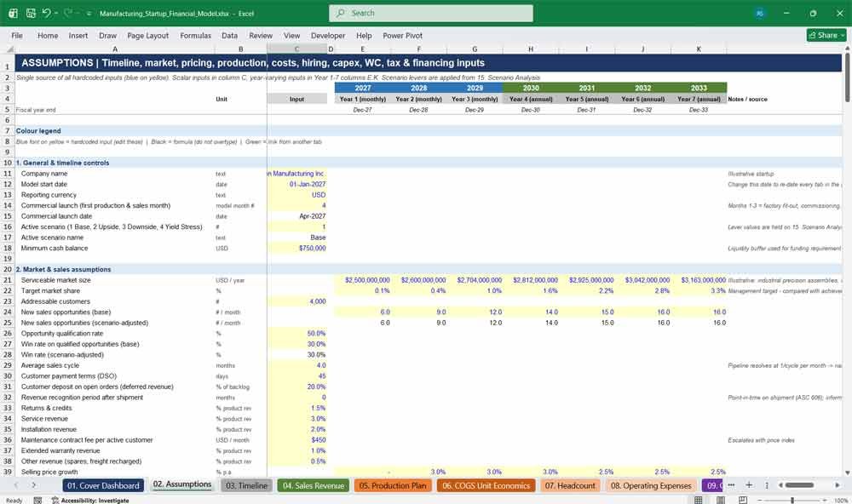
Task: Open the File menu
Action: pyautogui.click(x=17, y=35)
